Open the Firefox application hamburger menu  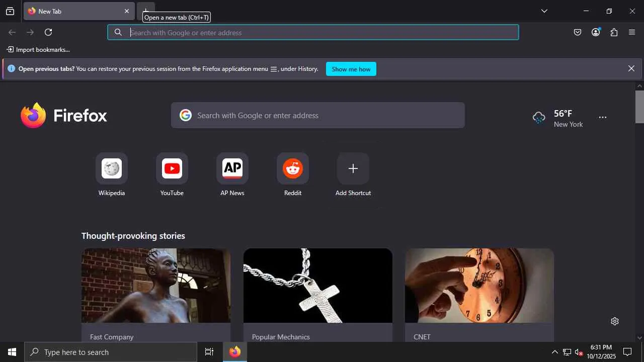[x=632, y=32]
